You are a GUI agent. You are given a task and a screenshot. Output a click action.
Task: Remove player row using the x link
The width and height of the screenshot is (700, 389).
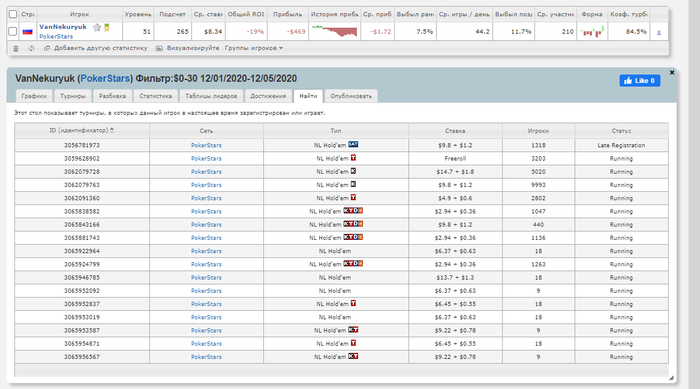click(x=659, y=32)
